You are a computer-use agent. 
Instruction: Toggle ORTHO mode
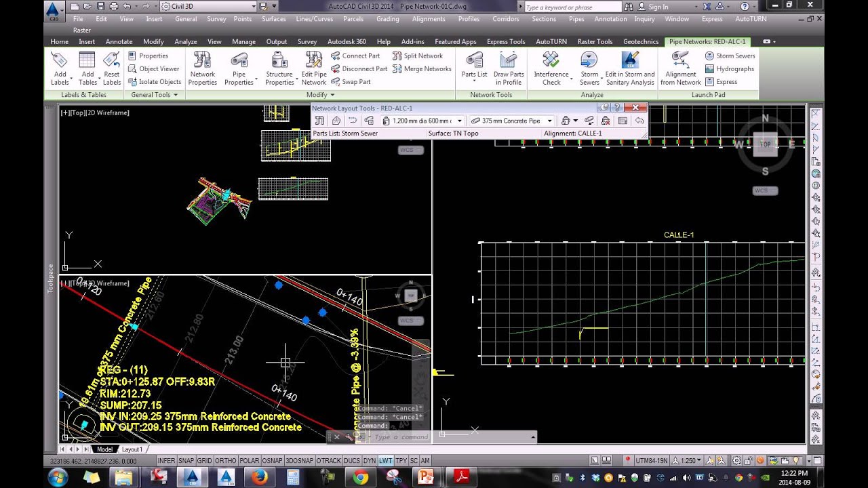point(225,460)
